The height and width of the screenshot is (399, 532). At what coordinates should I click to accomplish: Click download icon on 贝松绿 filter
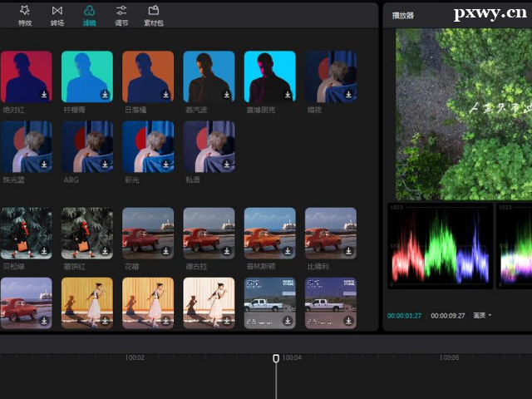44,251
